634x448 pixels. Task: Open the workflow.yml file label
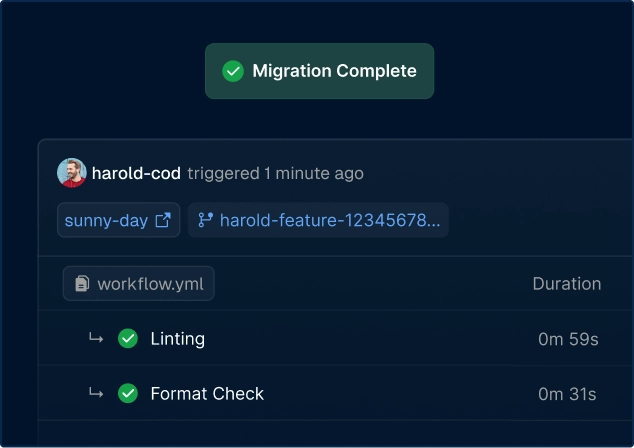(149, 284)
